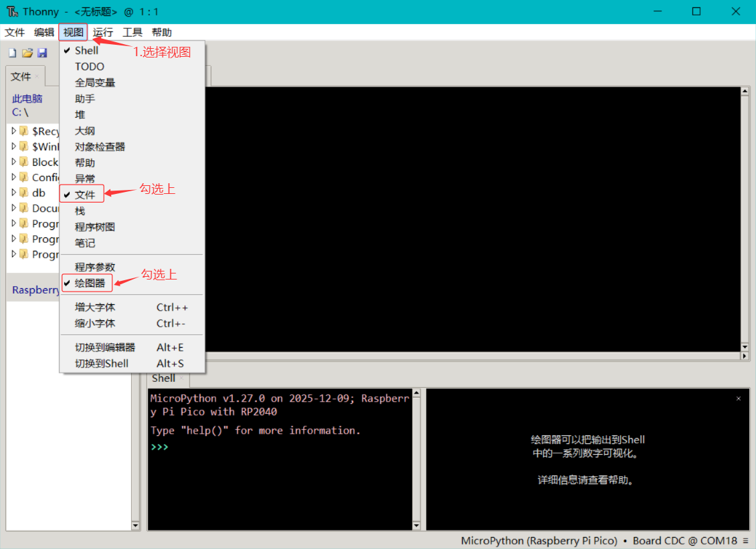Viewport: 756px width, 549px height.
Task: Click the New file toolbar icon
Action: coord(12,53)
